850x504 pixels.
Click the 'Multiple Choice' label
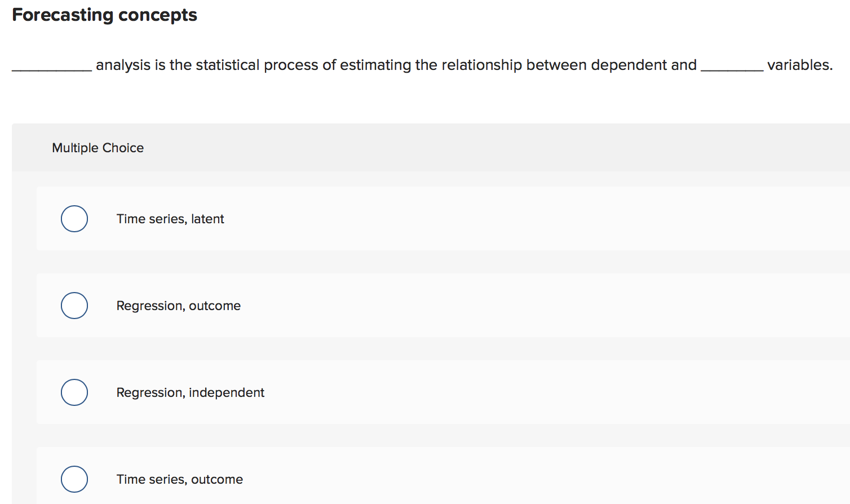98,148
